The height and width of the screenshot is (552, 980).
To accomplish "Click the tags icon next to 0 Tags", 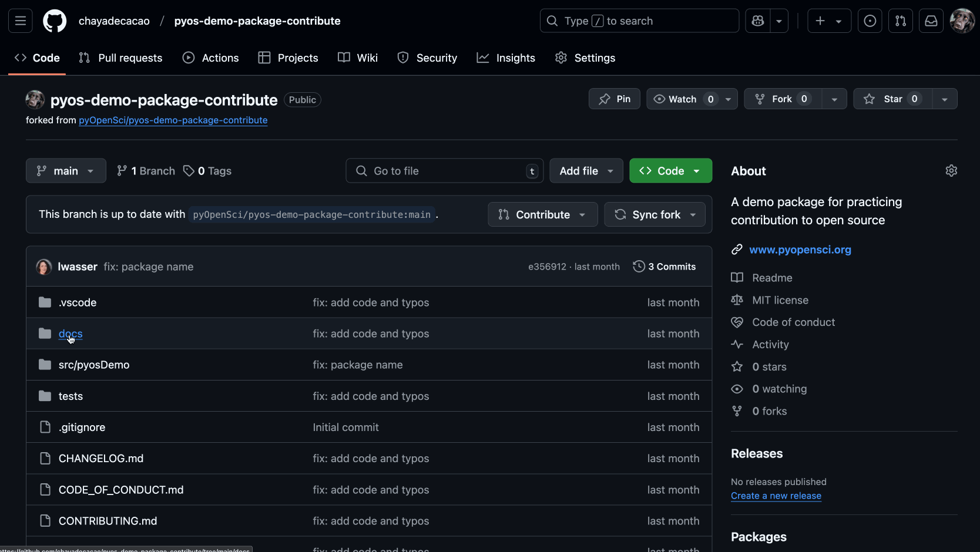I will [x=189, y=171].
